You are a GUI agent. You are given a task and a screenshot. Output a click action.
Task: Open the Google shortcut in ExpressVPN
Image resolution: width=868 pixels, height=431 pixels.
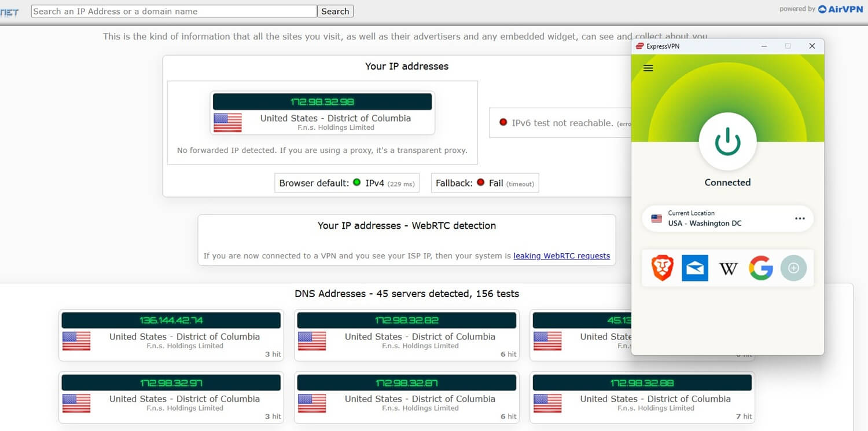pos(761,268)
